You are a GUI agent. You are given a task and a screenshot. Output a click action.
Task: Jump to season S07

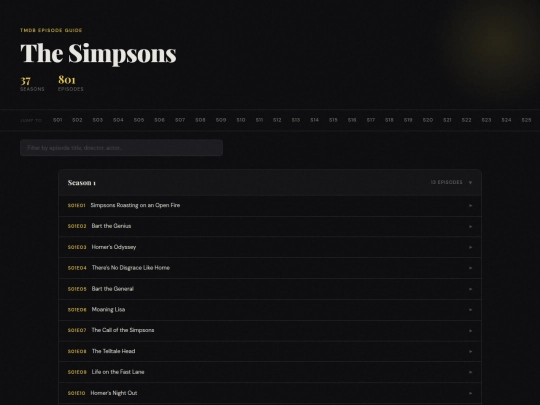click(x=180, y=120)
